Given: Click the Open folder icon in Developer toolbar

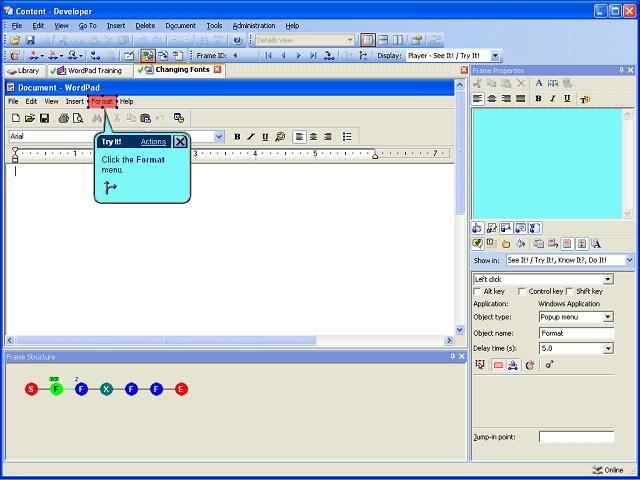Looking at the screenshot, I should pos(15,40).
